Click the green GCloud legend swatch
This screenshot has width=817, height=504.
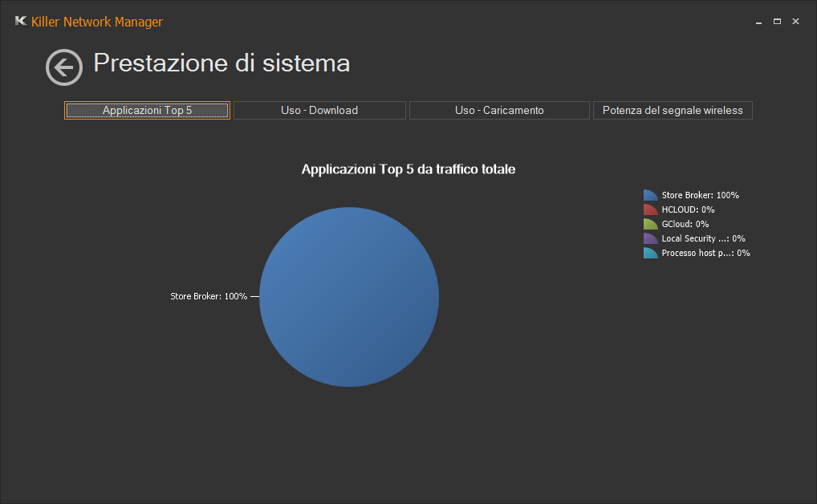650,224
